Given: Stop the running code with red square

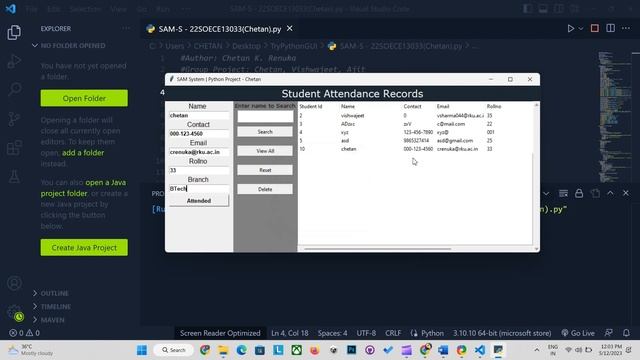Looking at the screenshot, I should click(595, 28).
